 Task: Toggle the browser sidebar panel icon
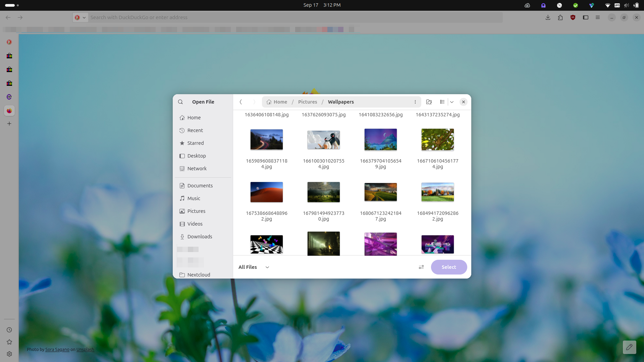pyautogui.click(x=586, y=17)
